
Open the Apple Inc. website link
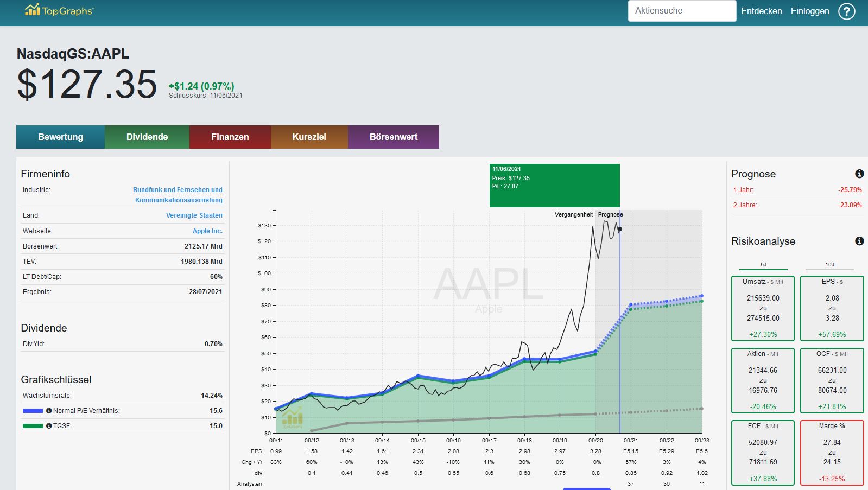pyautogui.click(x=207, y=231)
